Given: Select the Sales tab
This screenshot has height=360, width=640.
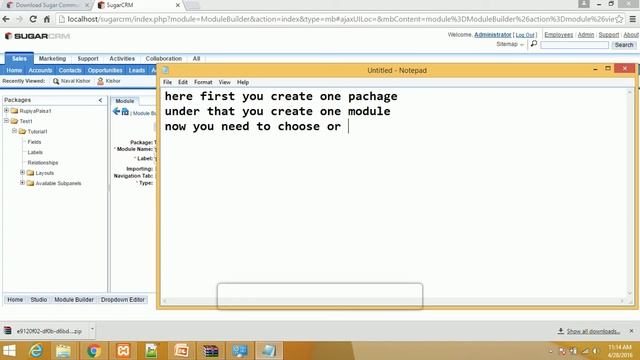Looking at the screenshot, I should tap(19, 59).
